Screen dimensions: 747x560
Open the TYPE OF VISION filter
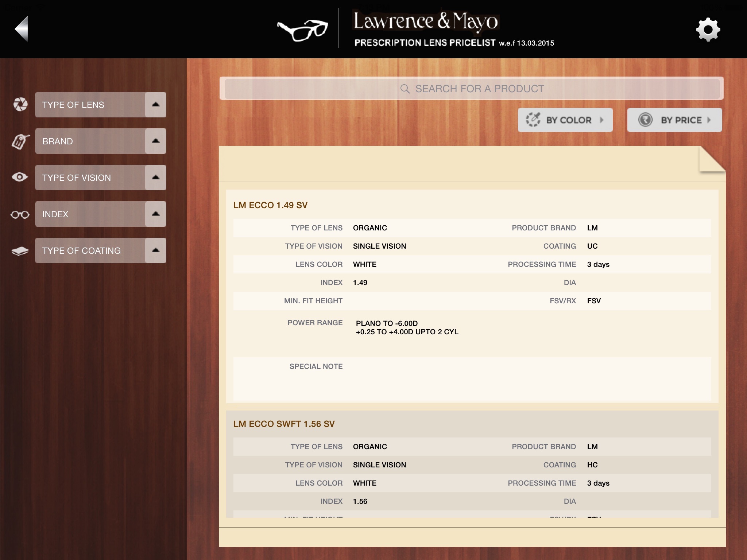[101, 178]
